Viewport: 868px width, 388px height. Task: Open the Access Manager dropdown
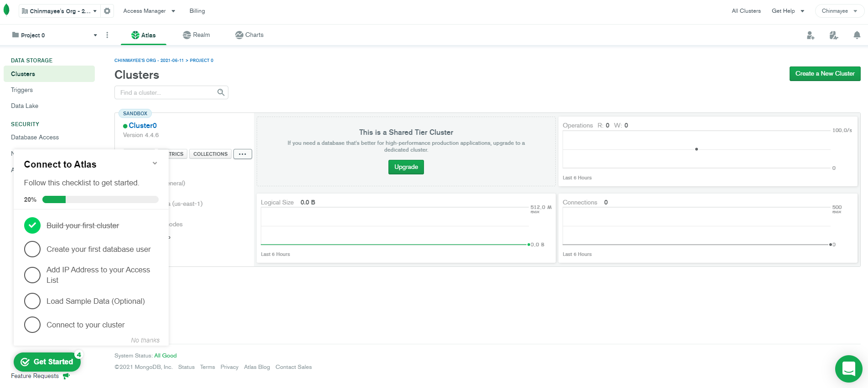(149, 11)
